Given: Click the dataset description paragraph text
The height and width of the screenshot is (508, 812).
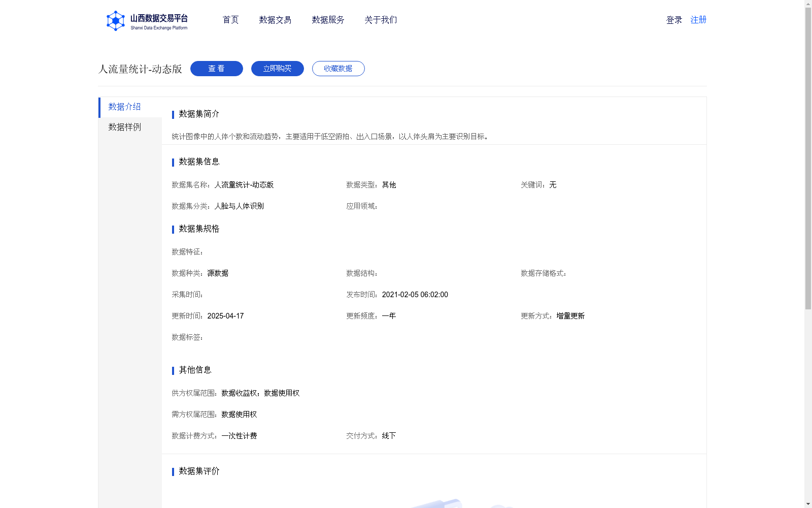Looking at the screenshot, I should pos(331,137).
